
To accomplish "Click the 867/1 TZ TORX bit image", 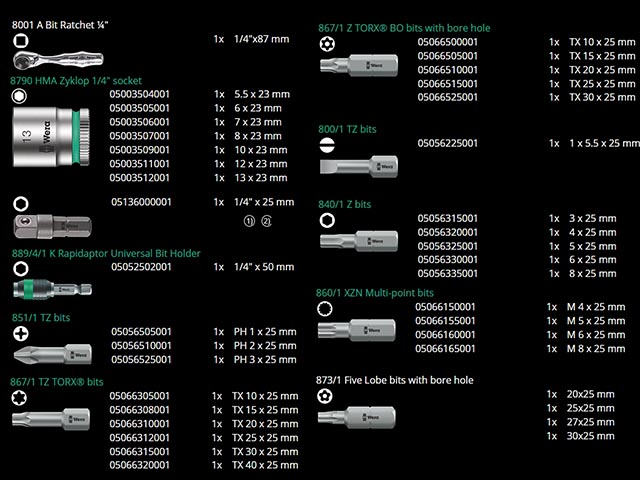I will tap(51, 419).
